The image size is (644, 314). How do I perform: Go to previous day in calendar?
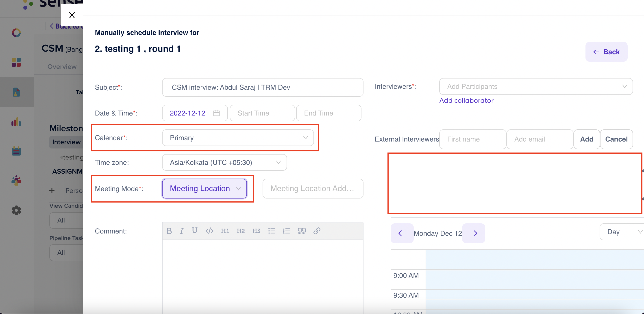[402, 233]
